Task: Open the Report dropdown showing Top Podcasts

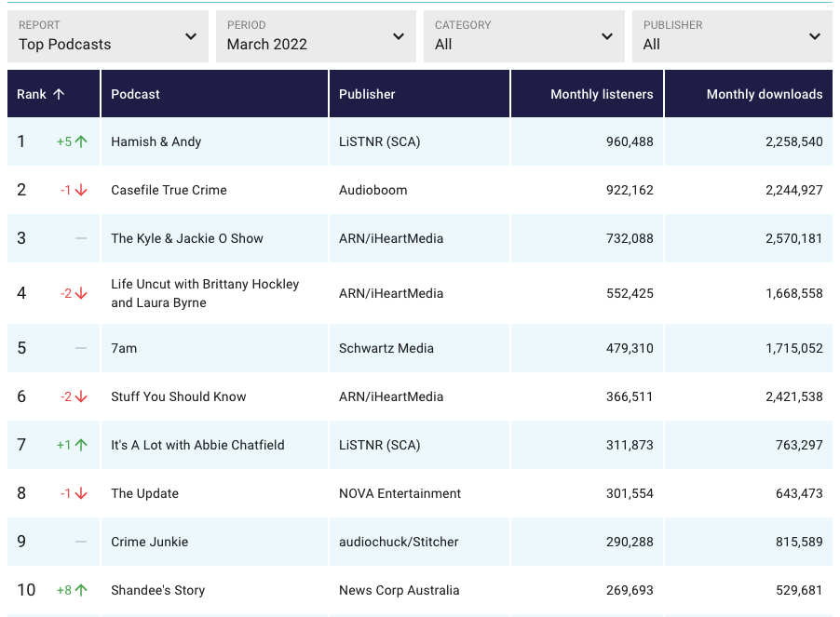Action: [108, 36]
